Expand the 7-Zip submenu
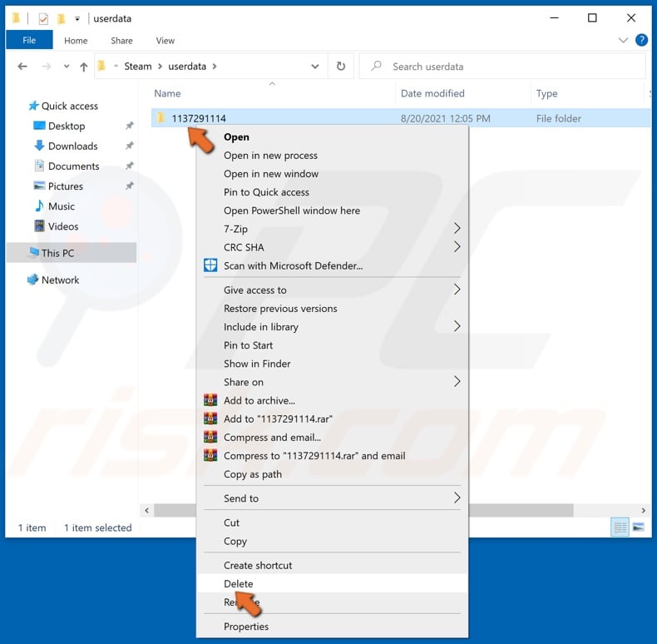The width and height of the screenshot is (657, 644). (332, 229)
